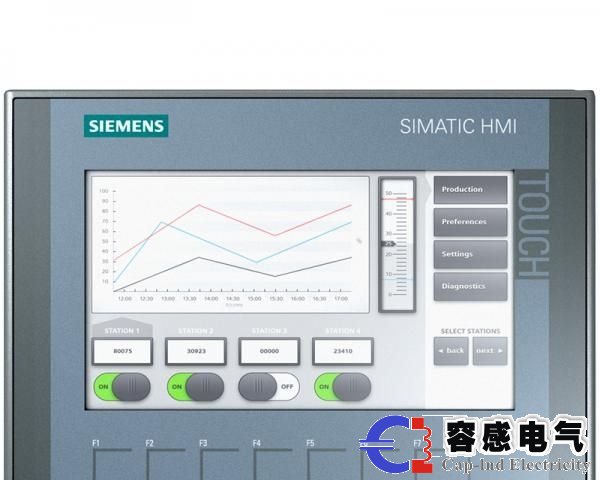Open the Production menu button
This screenshot has height=480, width=600.
470,189
